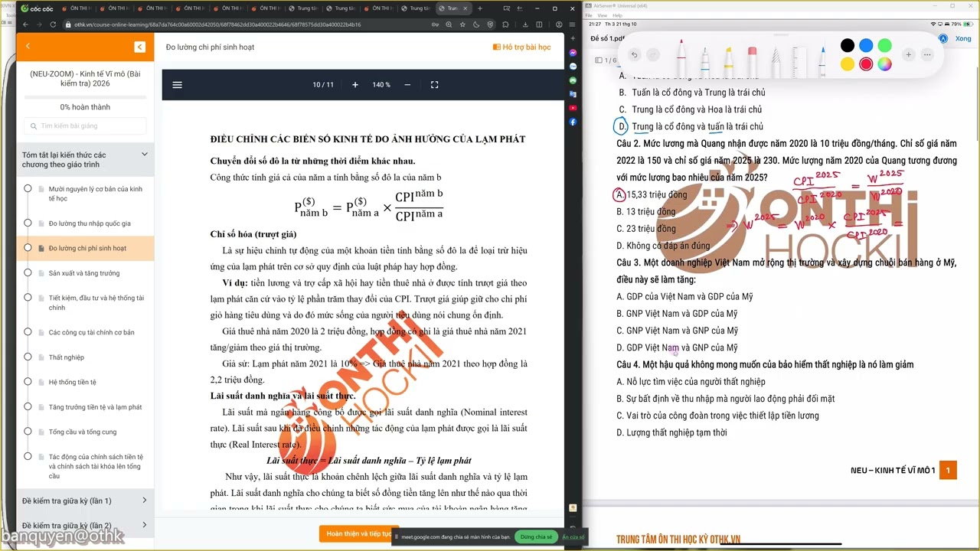
Task: Click 'Dừng chia sẻ' screen share button
Action: (536, 537)
